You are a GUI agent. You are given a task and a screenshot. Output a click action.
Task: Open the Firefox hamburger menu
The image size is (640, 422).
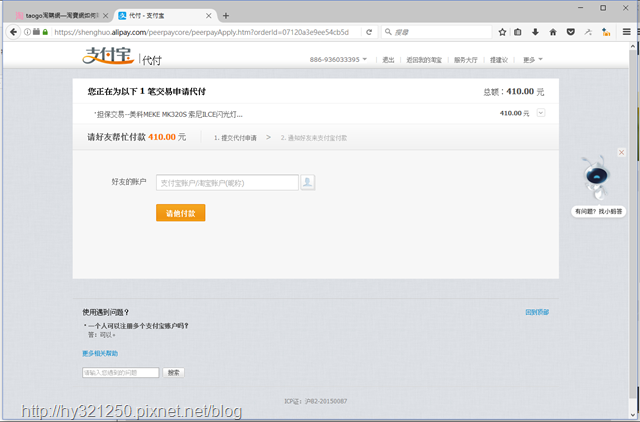(627, 32)
